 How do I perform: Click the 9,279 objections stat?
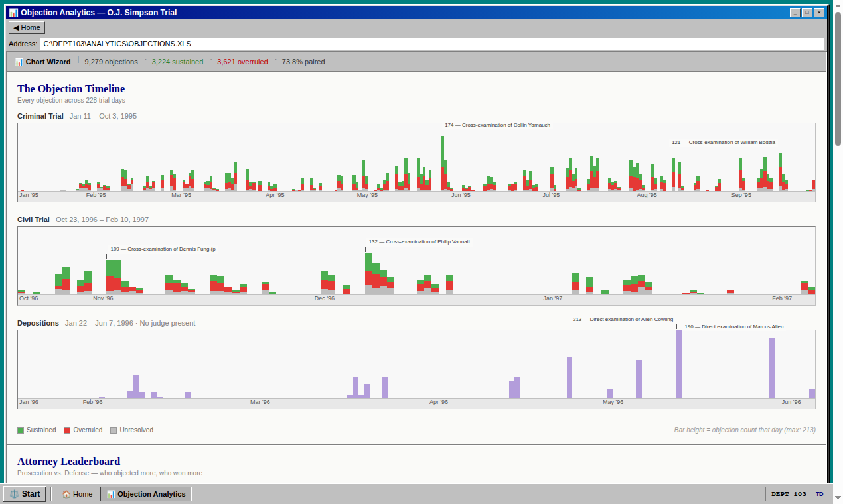tap(112, 62)
